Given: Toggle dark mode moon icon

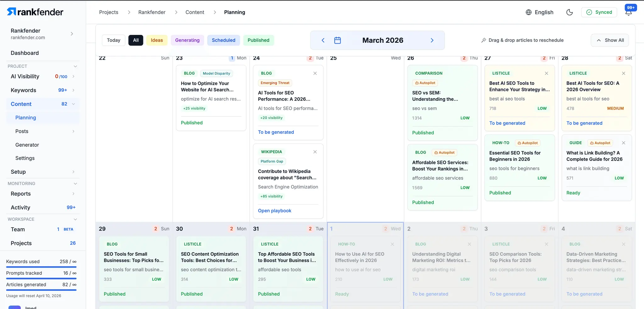Looking at the screenshot, I should point(569,12).
